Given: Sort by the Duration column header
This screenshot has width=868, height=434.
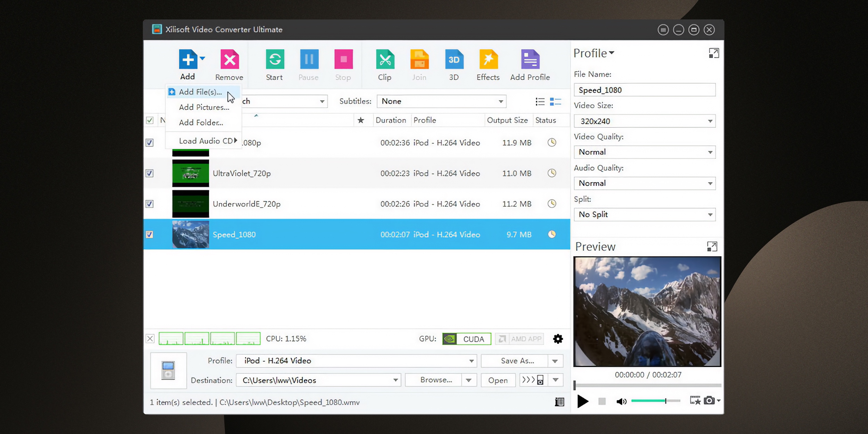Looking at the screenshot, I should (391, 120).
